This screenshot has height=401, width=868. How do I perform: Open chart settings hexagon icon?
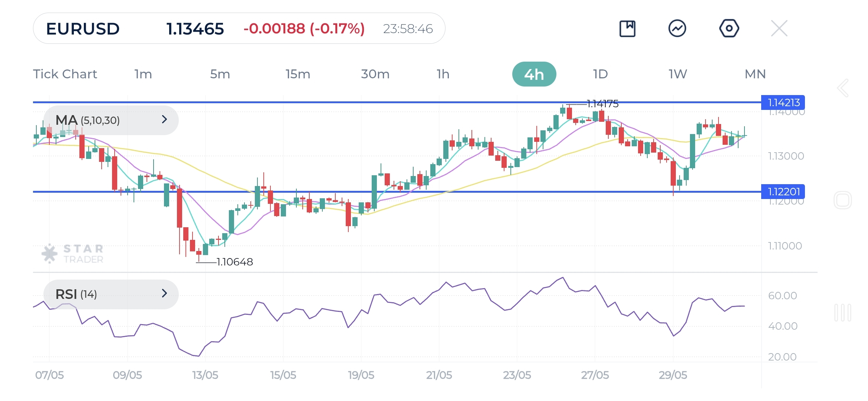[729, 29]
